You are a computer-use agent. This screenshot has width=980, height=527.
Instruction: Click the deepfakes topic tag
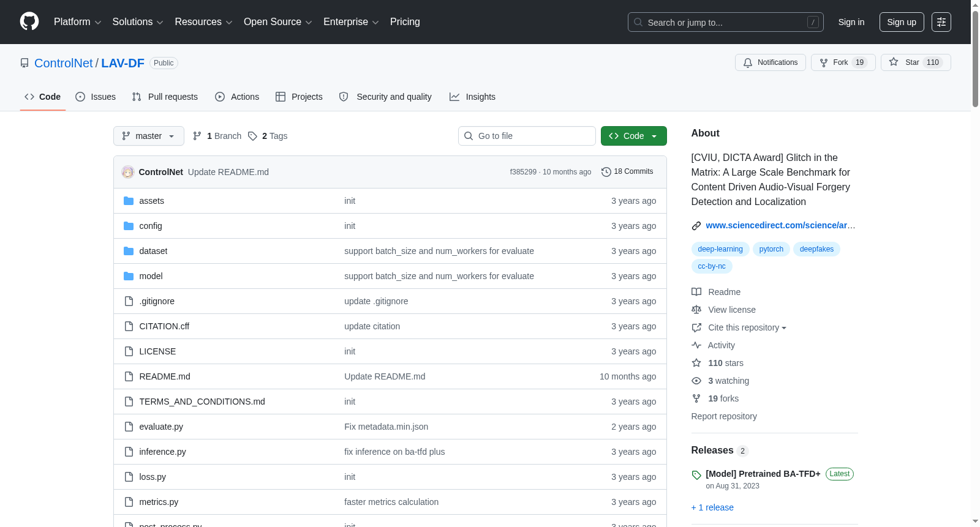[816, 249]
